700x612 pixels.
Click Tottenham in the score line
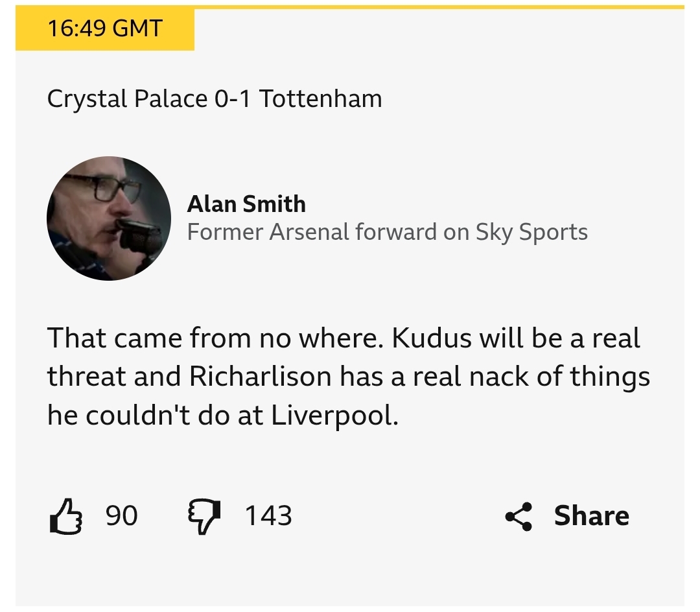321,99
